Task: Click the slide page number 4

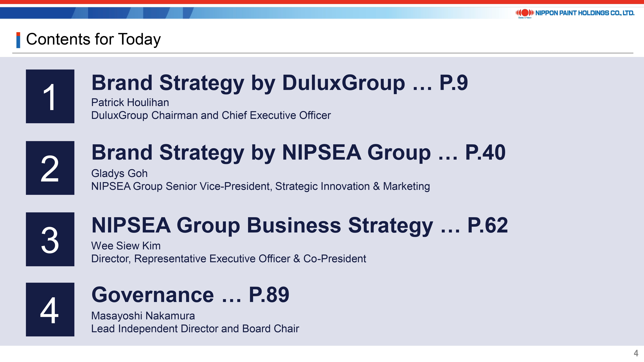Action: pyautogui.click(x=636, y=353)
